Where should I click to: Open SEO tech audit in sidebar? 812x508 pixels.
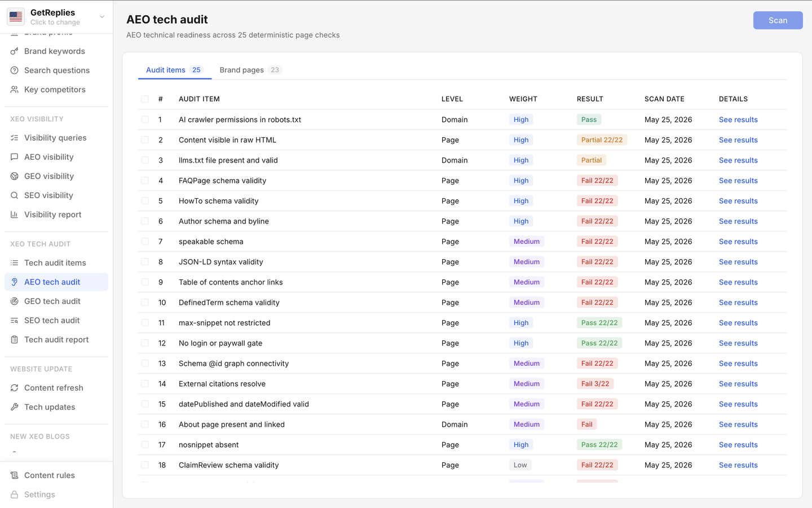click(56, 321)
